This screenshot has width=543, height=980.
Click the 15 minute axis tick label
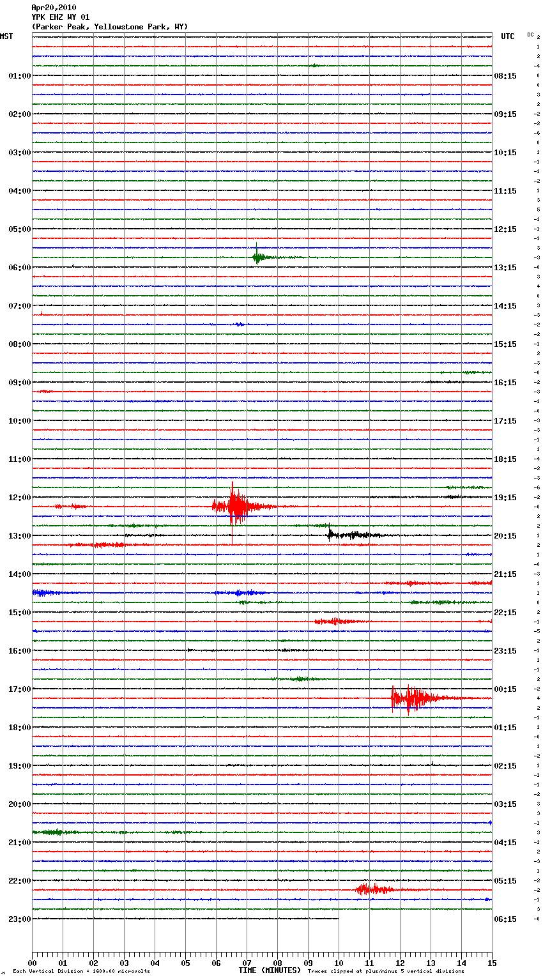tap(492, 963)
